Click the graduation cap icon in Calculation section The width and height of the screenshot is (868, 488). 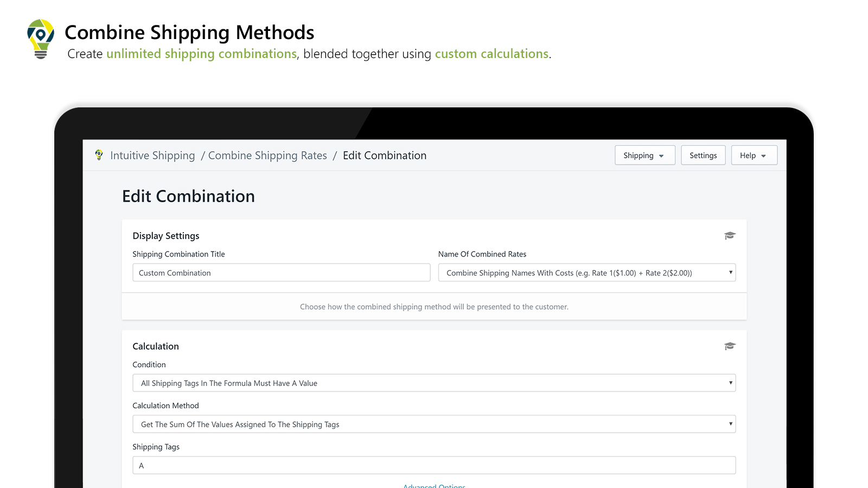(x=730, y=346)
